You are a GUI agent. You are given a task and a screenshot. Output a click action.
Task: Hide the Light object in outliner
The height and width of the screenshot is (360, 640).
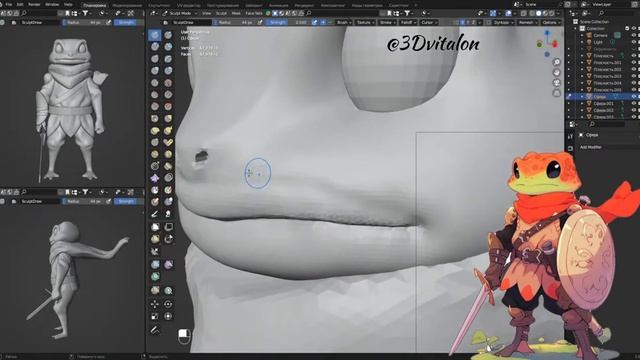click(x=634, y=42)
